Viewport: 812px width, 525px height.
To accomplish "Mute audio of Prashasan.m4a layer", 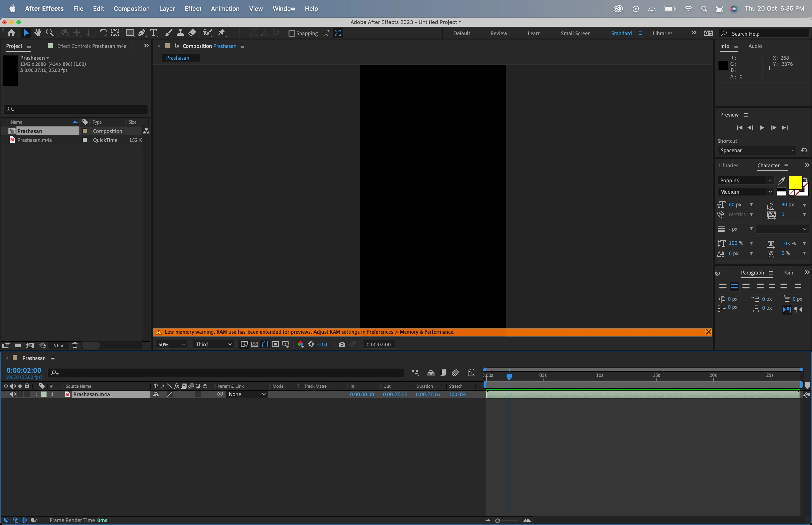I will pos(13,394).
